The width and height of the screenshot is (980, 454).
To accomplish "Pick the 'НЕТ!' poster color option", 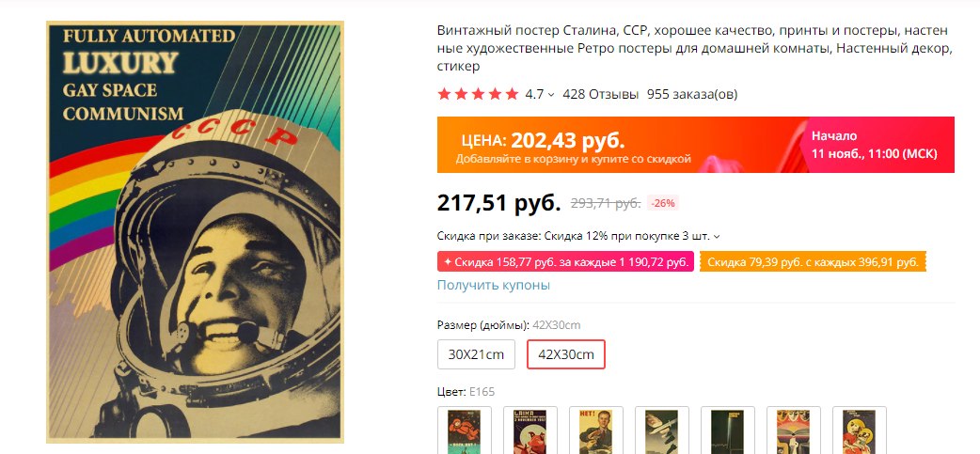I will 596,431.
